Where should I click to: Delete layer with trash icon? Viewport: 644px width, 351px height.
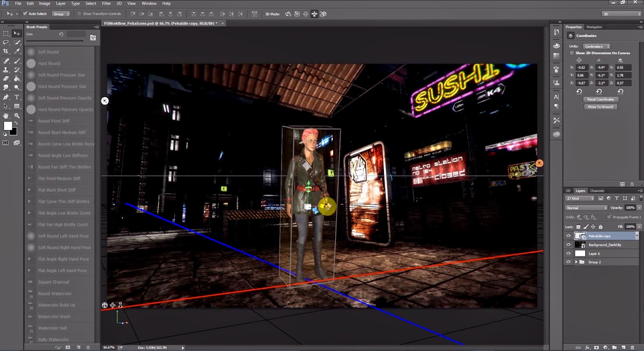tap(632, 347)
